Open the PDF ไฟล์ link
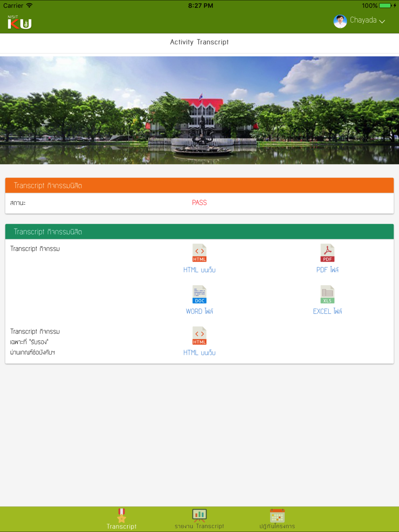 (327, 270)
